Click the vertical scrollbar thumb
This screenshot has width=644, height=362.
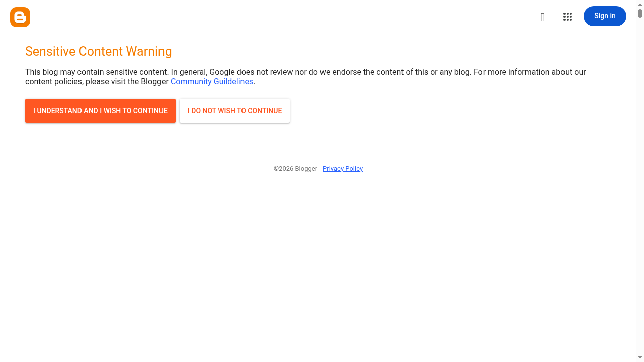click(640, 14)
